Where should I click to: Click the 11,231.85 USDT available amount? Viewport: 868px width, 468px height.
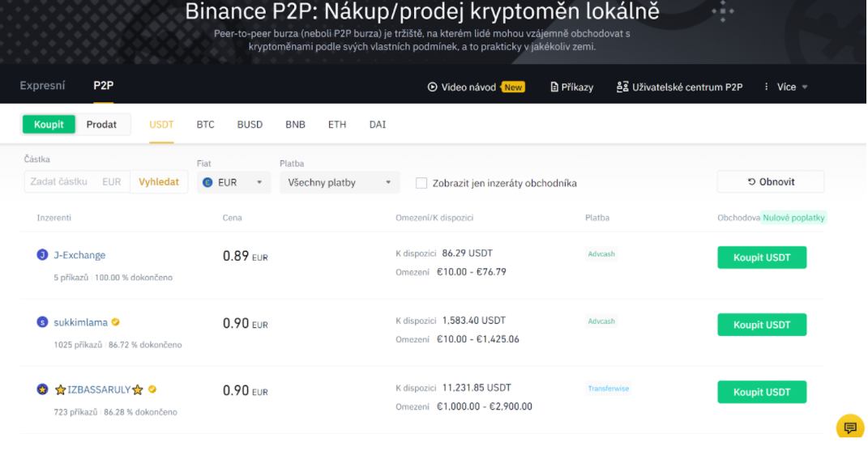[477, 388]
